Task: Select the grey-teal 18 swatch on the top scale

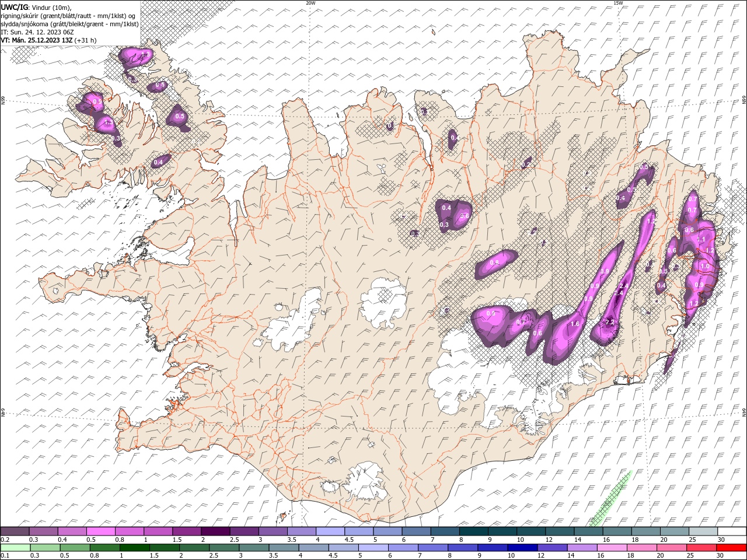Action: click(x=646, y=531)
